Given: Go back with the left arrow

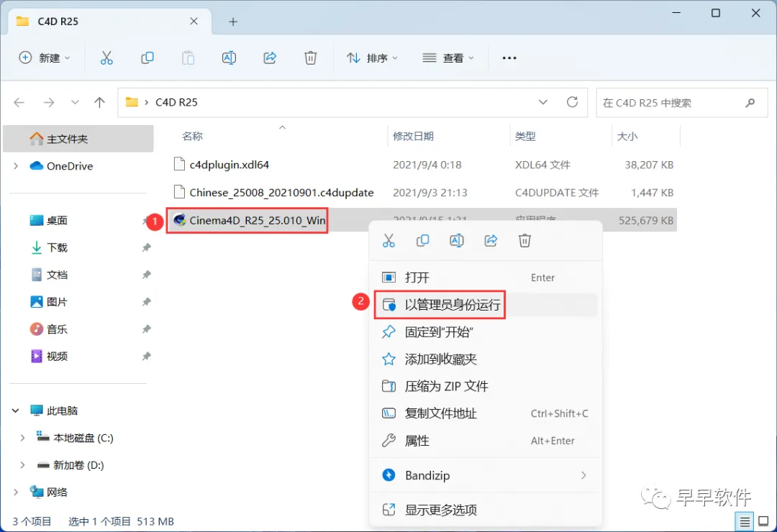Looking at the screenshot, I should 19,103.
